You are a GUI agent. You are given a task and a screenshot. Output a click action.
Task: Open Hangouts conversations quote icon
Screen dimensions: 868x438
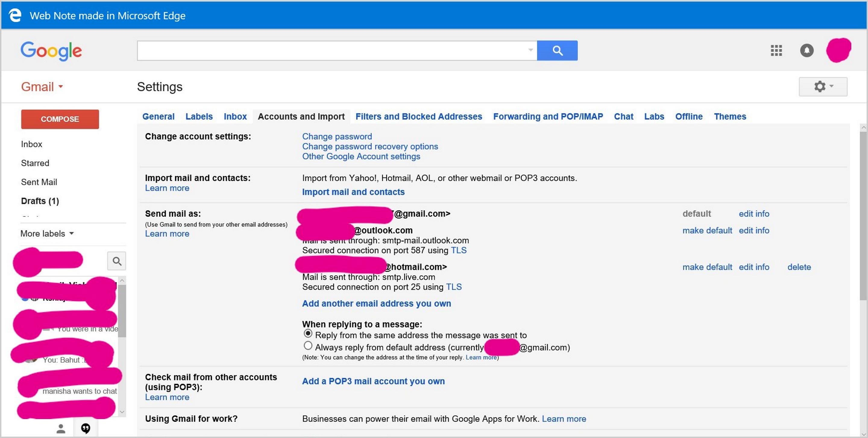[86, 429]
